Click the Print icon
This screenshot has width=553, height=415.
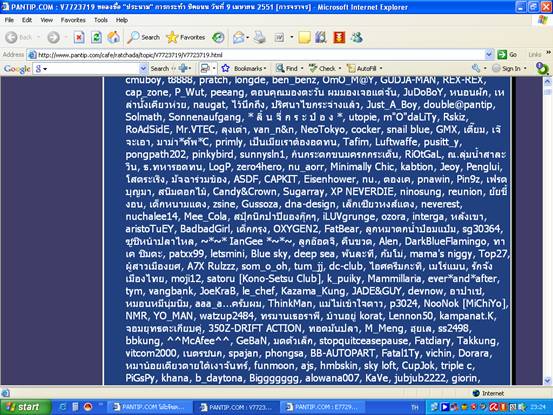260,37
